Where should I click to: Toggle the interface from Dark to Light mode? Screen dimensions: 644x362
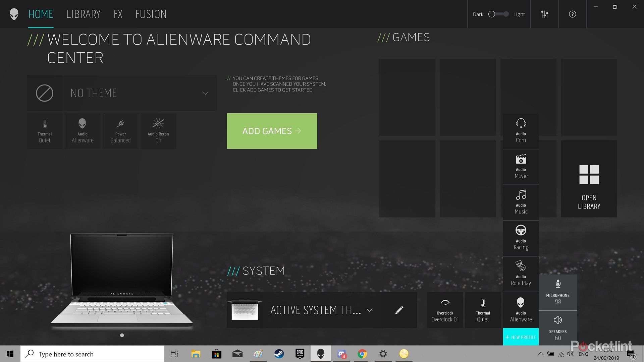pyautogui.click(x=498, y=14)
